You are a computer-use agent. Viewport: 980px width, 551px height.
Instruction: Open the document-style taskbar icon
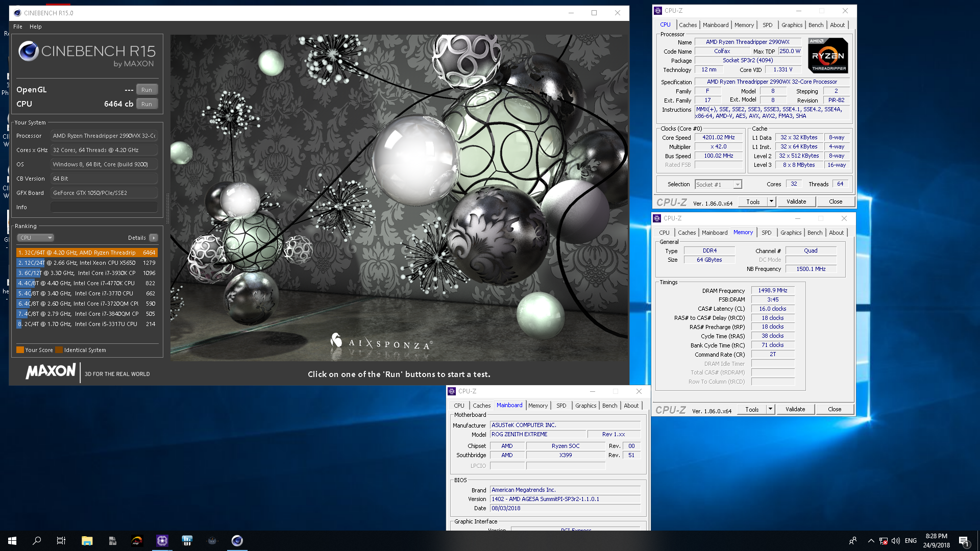click(x=112, y=541)
